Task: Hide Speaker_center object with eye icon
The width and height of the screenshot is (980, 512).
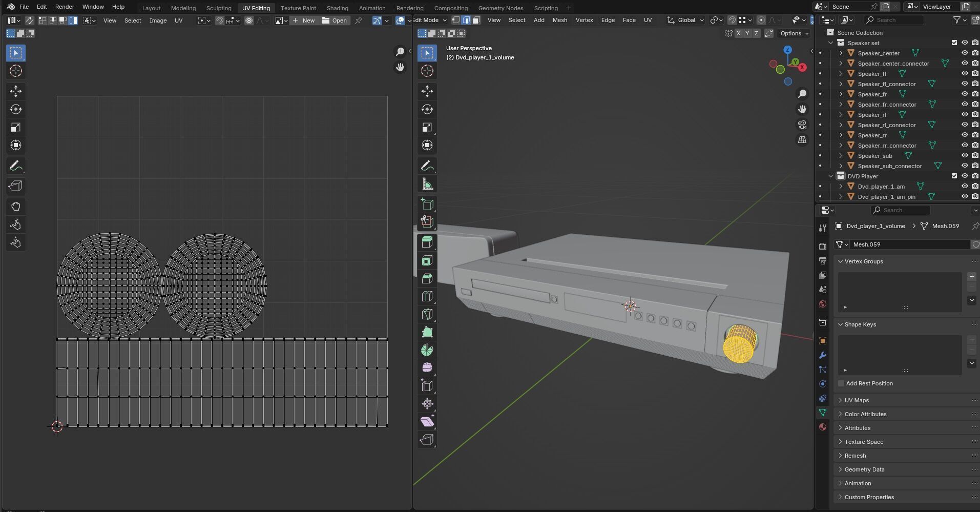Action: pos(964,53)
